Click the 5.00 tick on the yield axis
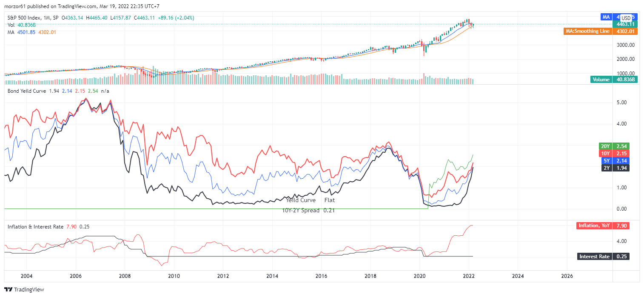This screenshot has height=297, width=644. (x=621, y=103)
